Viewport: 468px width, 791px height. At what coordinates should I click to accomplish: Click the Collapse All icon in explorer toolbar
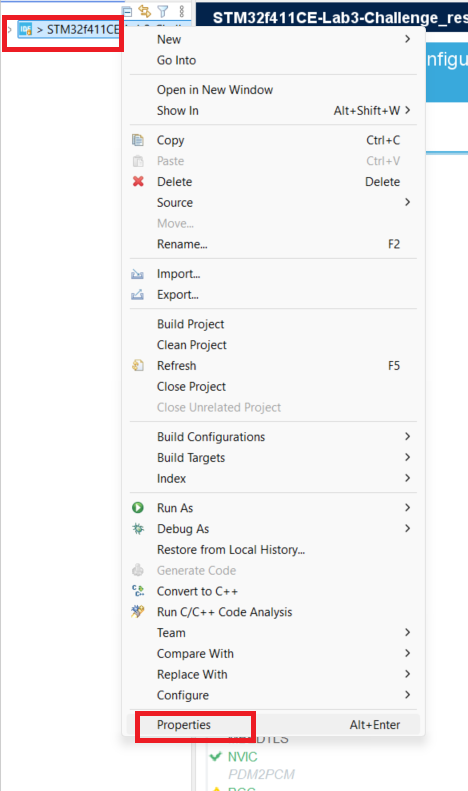coord(128,11)
